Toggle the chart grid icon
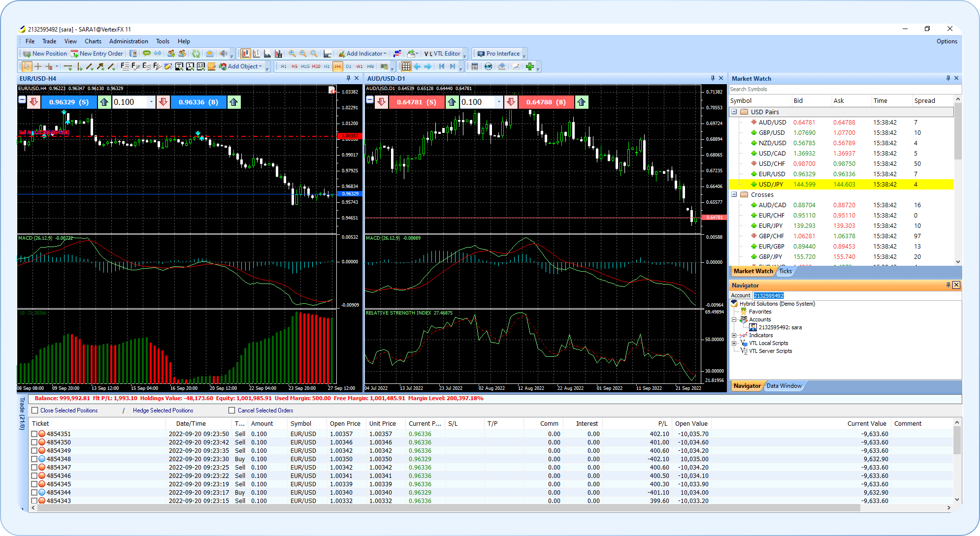Image resolution: width=980 pixels, height=536 pixels. pyautogui.click(x=406, y=66)
